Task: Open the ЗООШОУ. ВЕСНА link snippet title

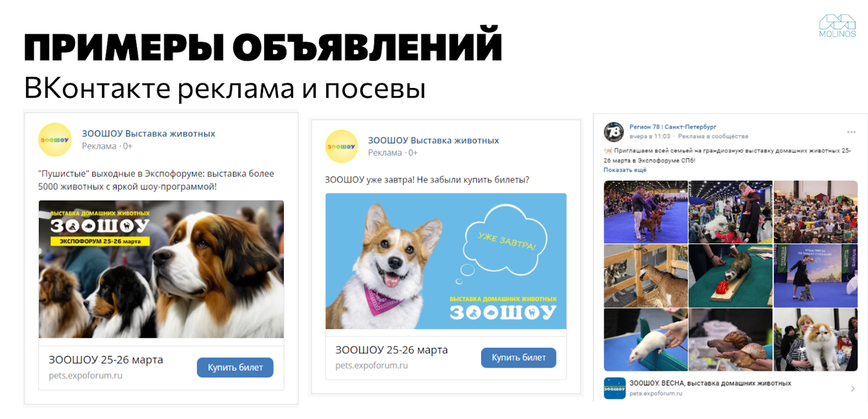Action: (x=710, y=383)
